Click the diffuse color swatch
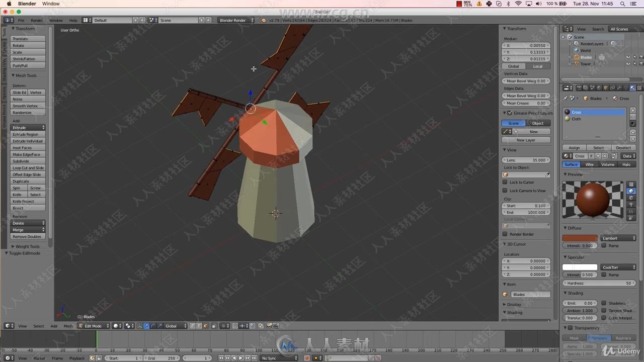 (580, 238)
